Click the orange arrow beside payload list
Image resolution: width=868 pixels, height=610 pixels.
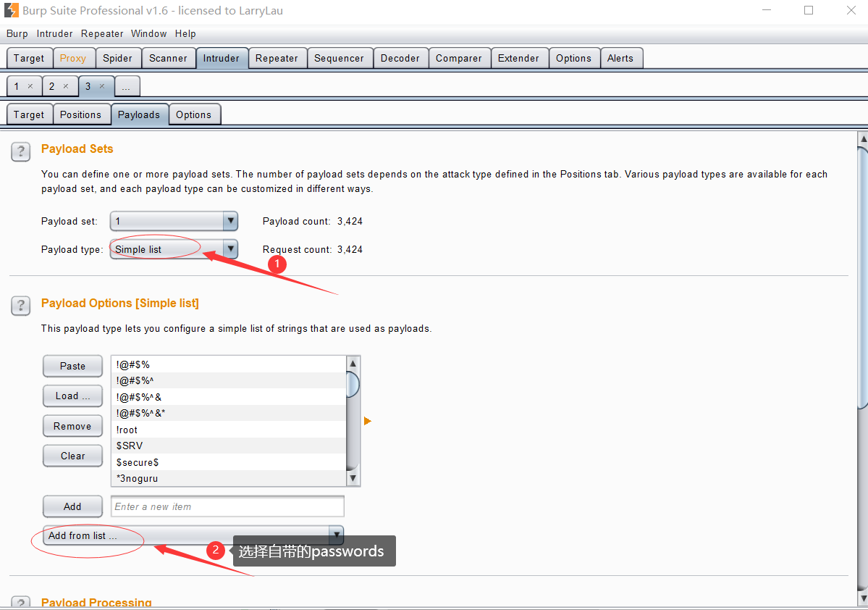(x=368, y=421)
